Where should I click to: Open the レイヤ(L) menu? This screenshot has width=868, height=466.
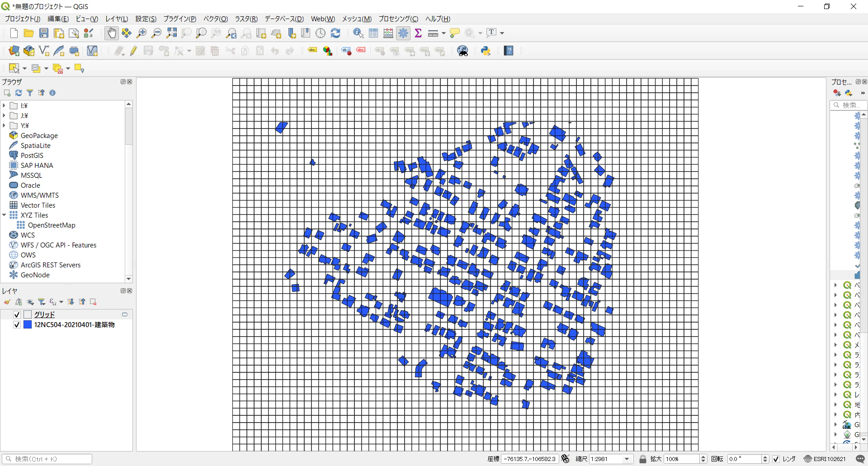point(117,19)
